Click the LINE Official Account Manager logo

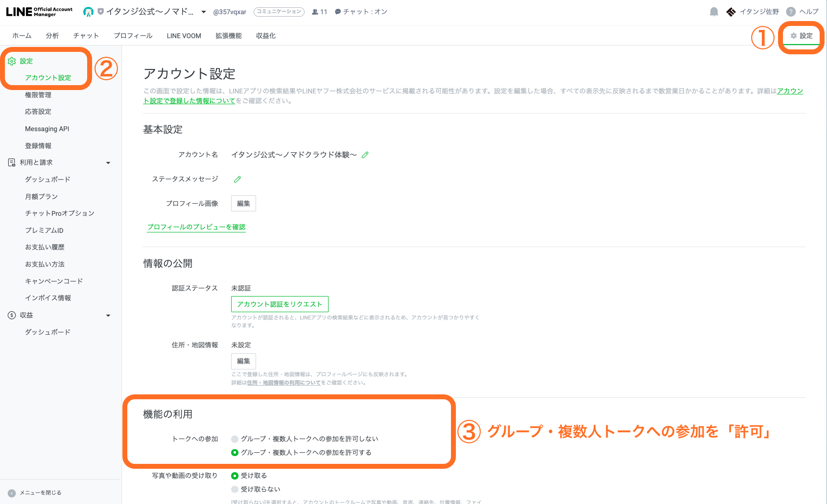pyautogui.click(x=39, y=12)
